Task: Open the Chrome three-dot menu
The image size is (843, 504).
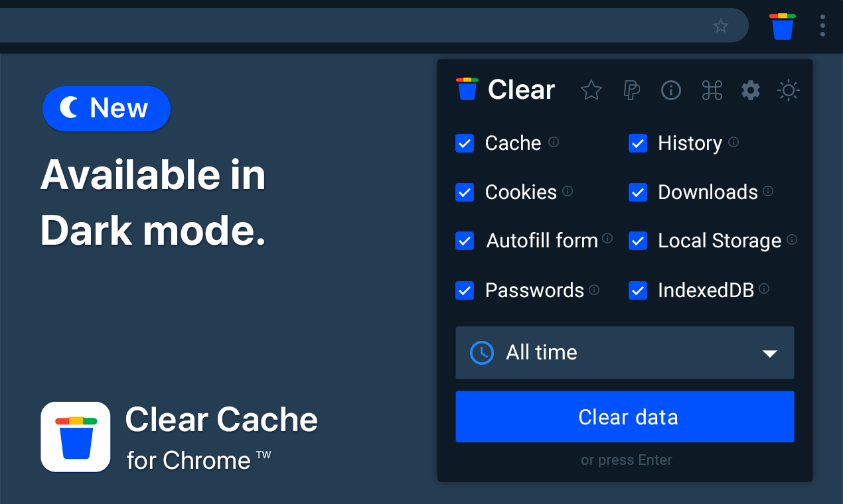Action: (x=822, y=25)
